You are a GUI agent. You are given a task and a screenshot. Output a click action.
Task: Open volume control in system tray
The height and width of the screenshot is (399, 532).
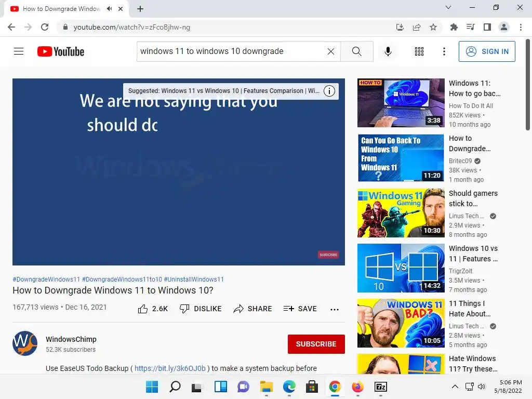coord(482,387)
